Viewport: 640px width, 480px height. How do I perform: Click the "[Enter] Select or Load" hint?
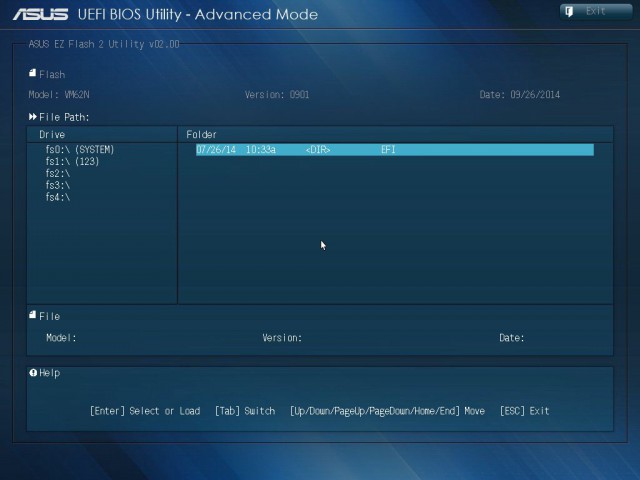click(145, 411)
